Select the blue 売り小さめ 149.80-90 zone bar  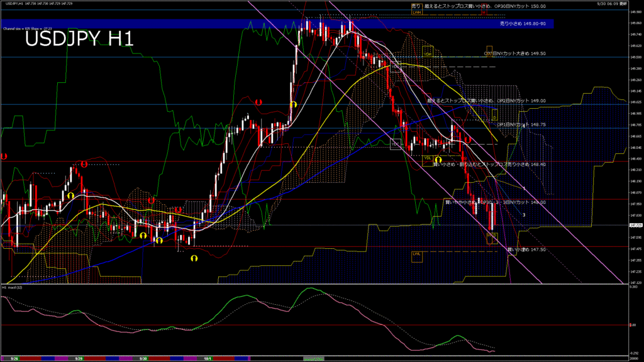(277, 24)
